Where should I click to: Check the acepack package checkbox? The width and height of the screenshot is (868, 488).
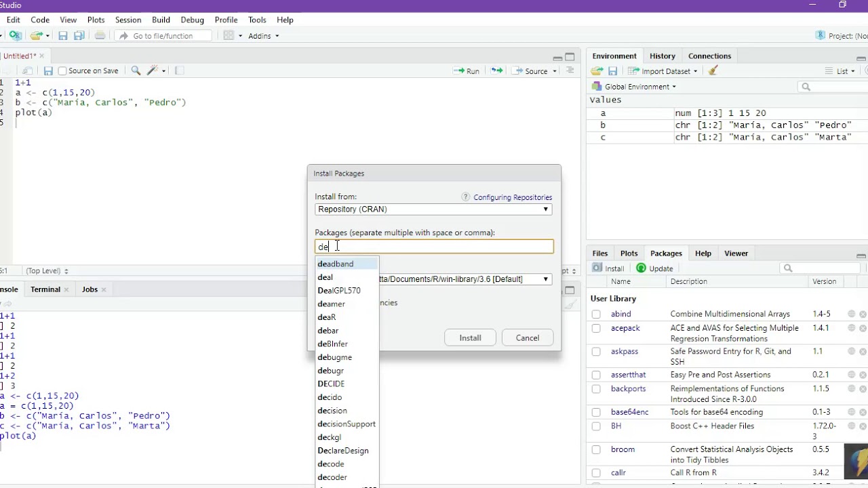(596, 328)
